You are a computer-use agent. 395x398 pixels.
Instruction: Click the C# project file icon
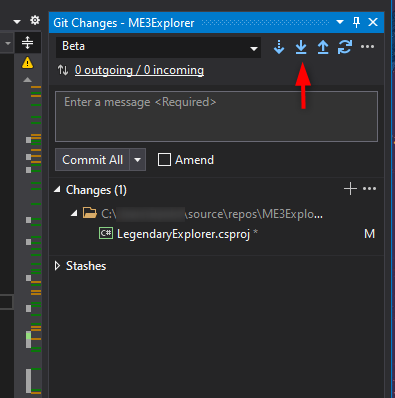point(106,233)
